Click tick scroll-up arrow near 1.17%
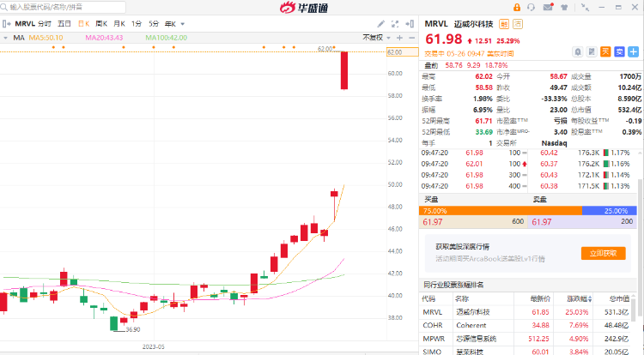This screenshot has width=644, height=355. pyautogui.click(x=640, y=153)
